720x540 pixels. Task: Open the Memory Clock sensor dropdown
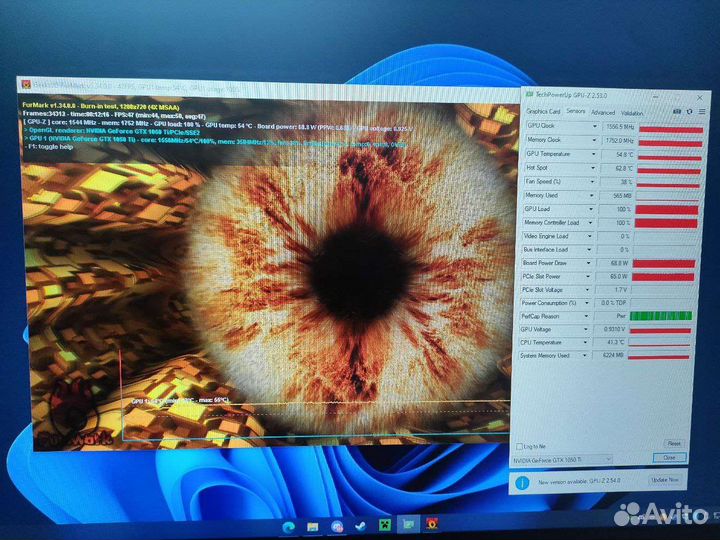point(594,140)
